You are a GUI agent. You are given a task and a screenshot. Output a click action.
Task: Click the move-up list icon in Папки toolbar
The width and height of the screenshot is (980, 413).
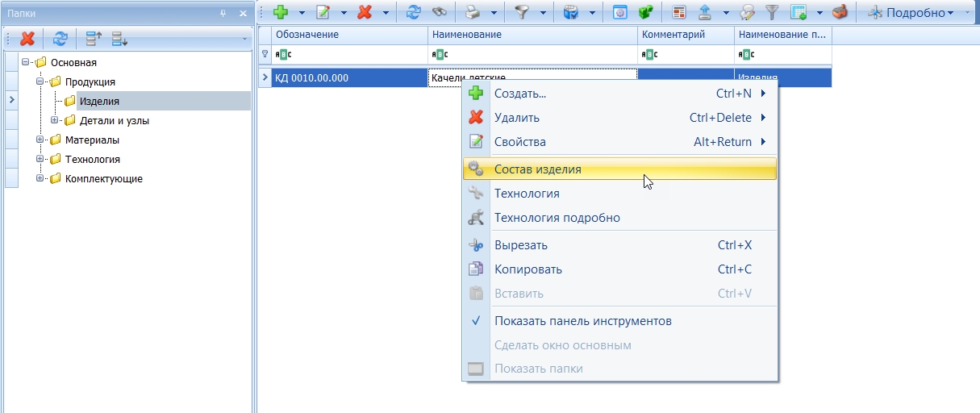click(x=94, y=39)
